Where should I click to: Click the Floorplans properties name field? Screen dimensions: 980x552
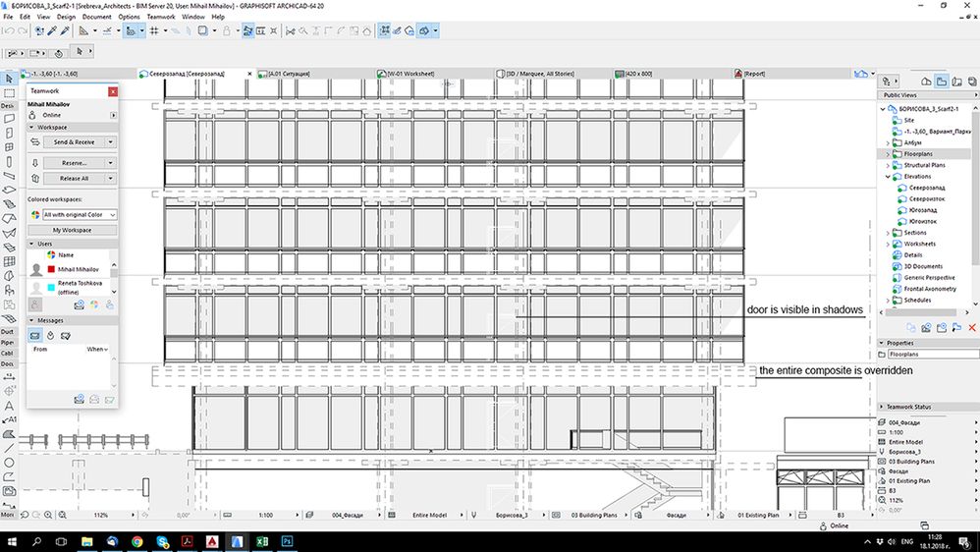tap(933, 354)
